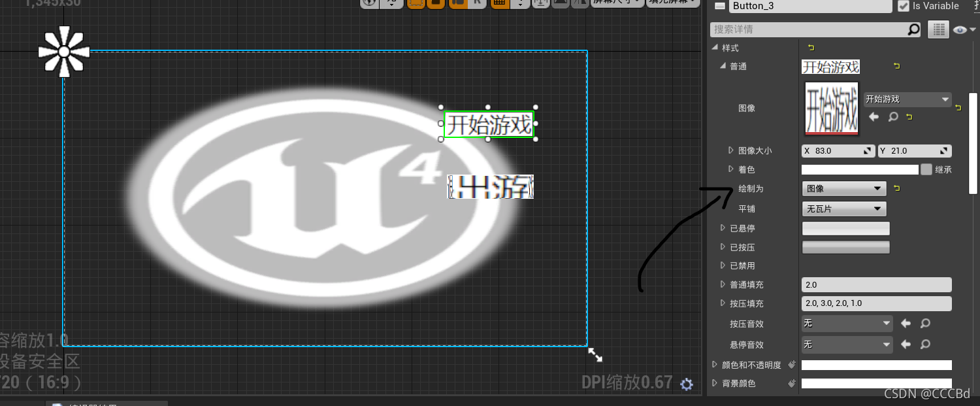Edit the 普通填充 value 2.0
Viewport: 980px width, 406px height.
pyautogui.click(x=877, y=285)
